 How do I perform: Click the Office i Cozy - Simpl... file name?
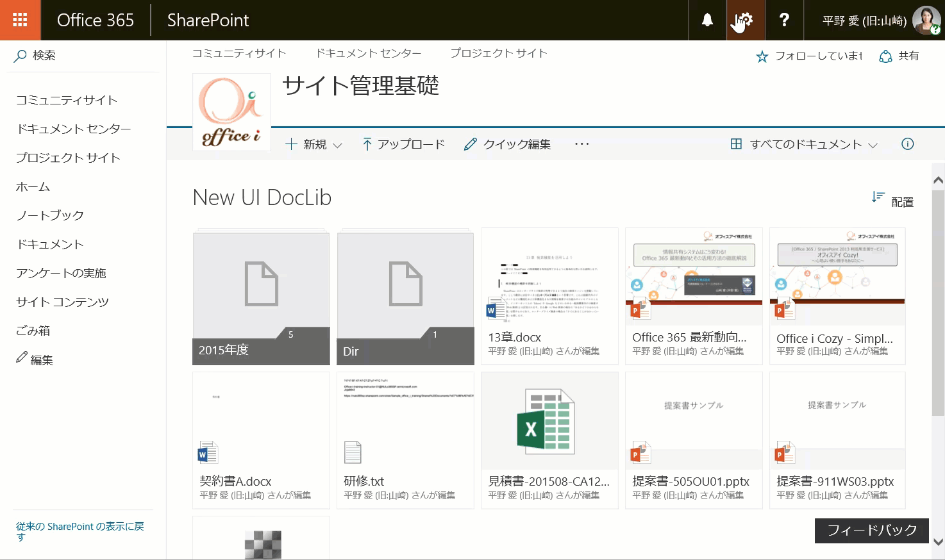pos(834,338)
